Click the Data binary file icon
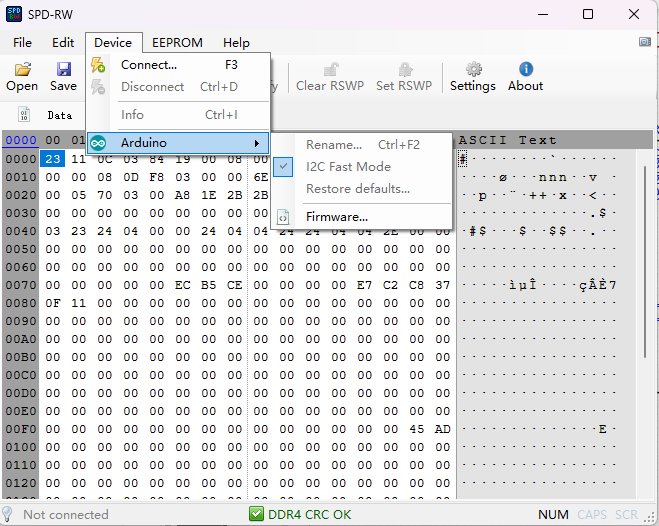Viewport: 659px width, 526px height. pos(24,115)
